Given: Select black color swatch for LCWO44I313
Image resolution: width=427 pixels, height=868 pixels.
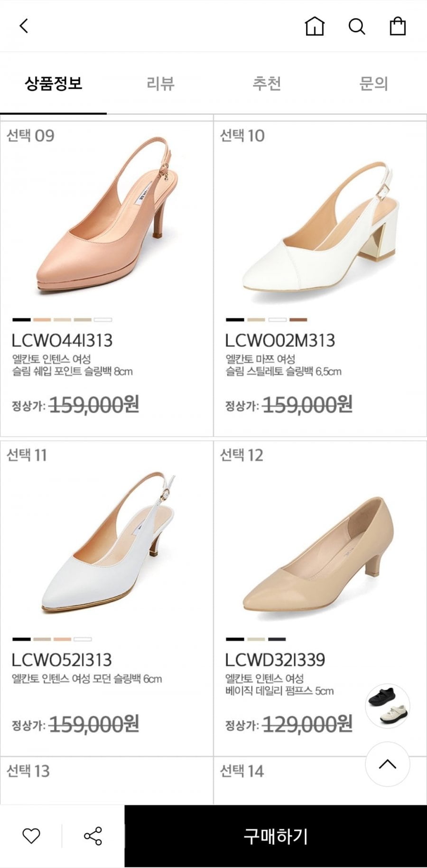Looking at the screenshot, I should point(21,319).
